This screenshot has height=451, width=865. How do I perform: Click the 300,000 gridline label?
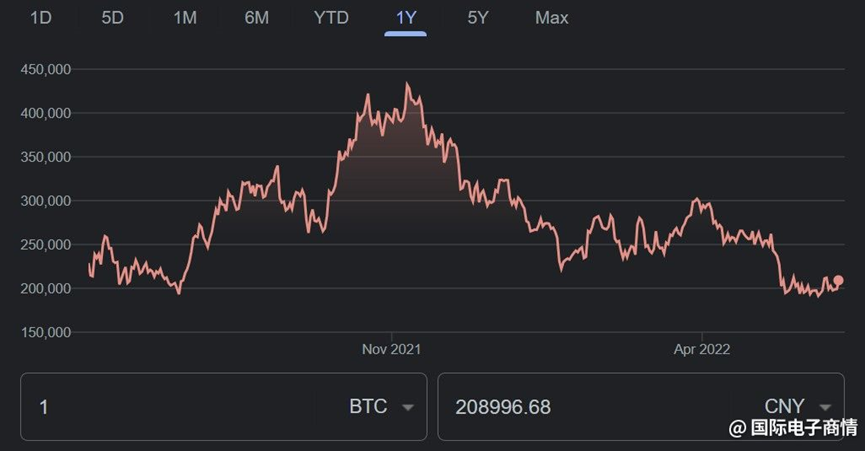[46, 201]
